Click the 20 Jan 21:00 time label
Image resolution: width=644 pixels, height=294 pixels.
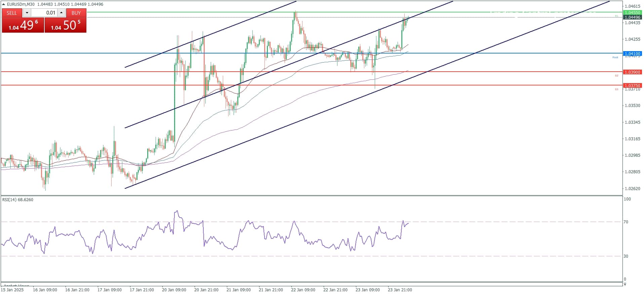[x=206, y=290]
